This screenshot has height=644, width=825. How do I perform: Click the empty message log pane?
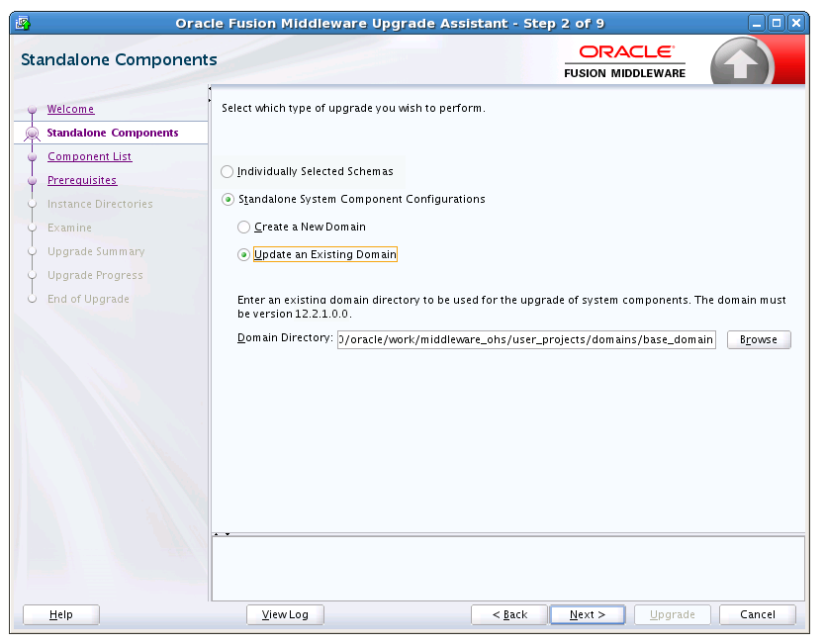507,568
